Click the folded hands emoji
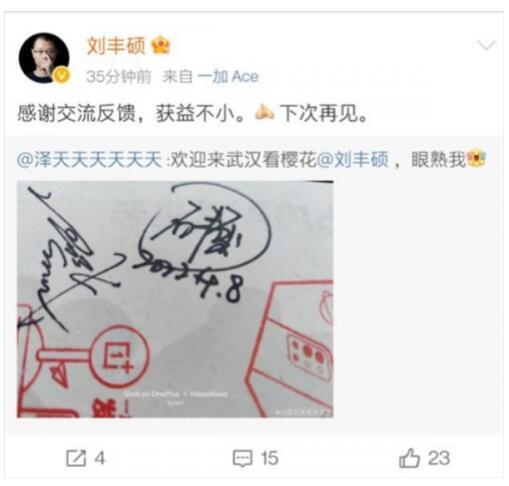The height and width of the screenshot is (486, 509). coord(264,112)
